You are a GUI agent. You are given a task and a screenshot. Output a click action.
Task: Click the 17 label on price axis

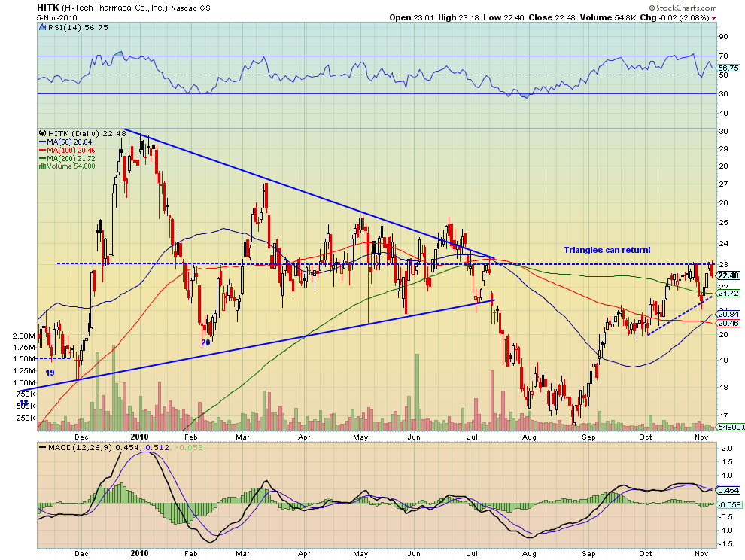(724, 417)
